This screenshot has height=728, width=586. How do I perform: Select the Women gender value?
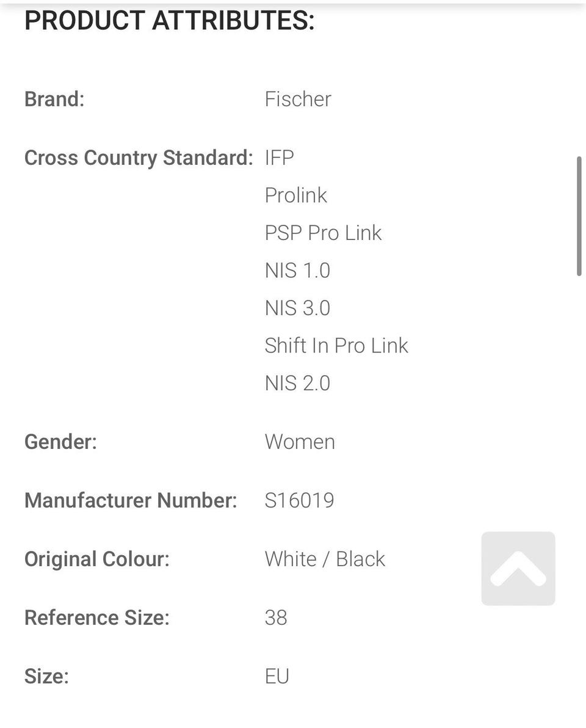pyautogui.click(x=300, y=442)
